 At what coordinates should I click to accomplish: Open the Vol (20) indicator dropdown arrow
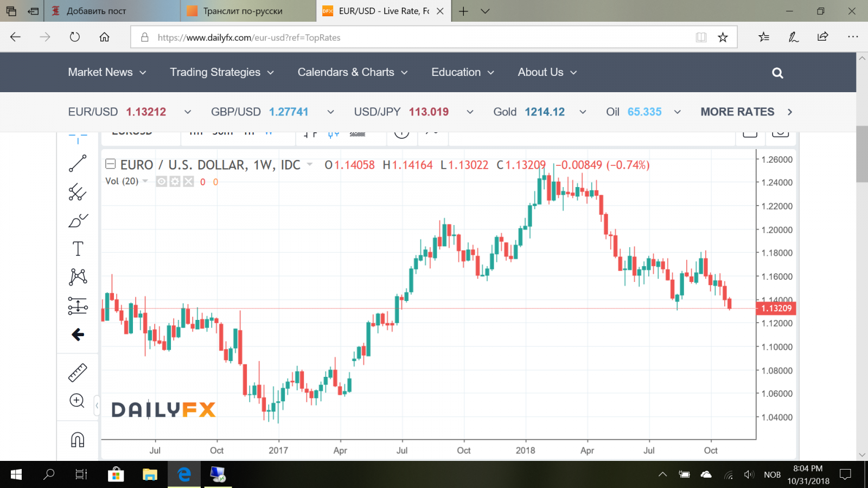click(145, 181)
